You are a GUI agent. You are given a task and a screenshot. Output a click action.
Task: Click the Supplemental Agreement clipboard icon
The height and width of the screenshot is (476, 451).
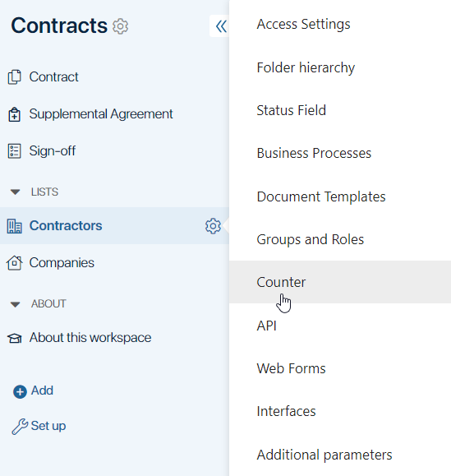[14, 114]
